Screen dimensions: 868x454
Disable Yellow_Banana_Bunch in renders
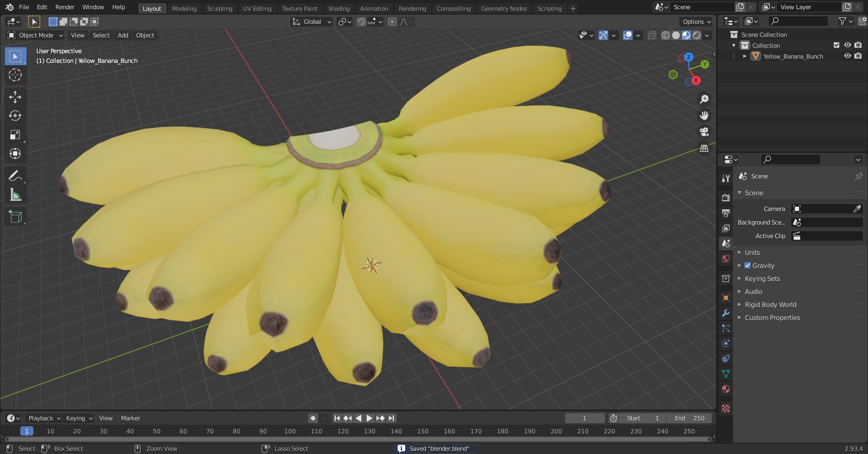[858, 56]
